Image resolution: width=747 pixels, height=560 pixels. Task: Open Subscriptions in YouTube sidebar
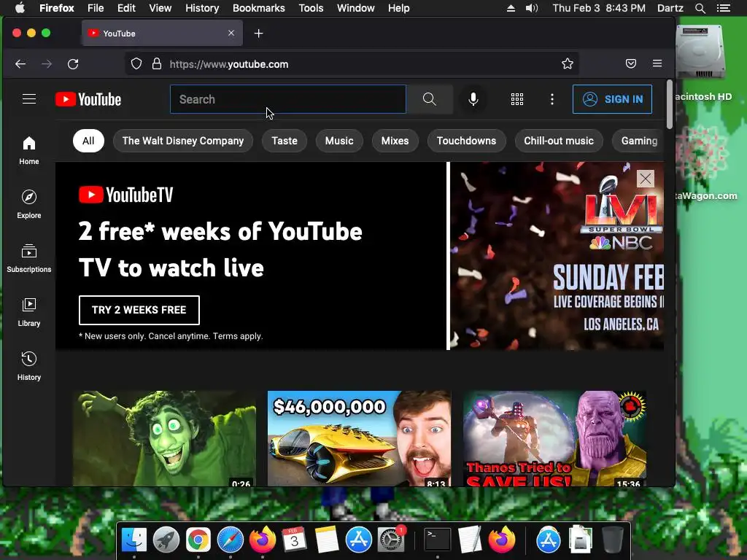(29, 257)
